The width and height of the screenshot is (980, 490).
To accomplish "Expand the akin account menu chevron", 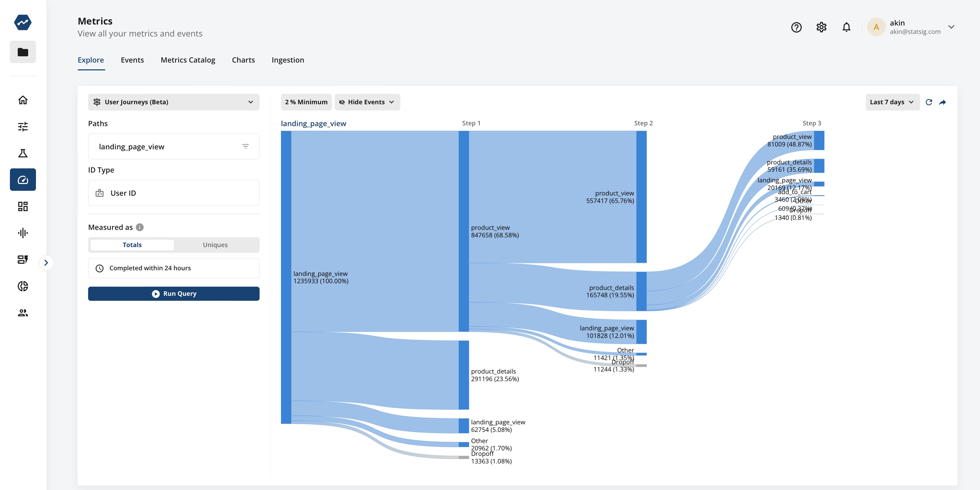I will [951, 27].
